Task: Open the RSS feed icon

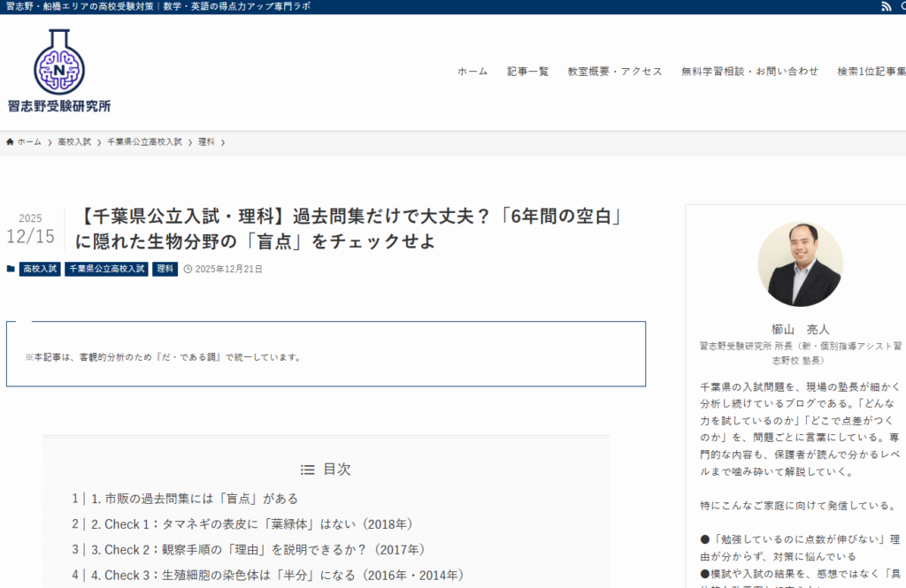Action: pyautogui.click(x=887, y=7)
